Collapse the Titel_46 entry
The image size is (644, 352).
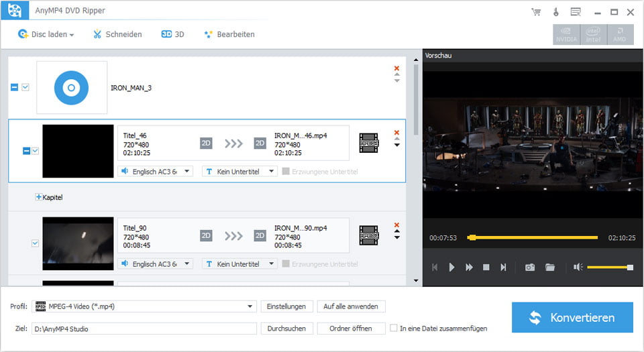26,151
